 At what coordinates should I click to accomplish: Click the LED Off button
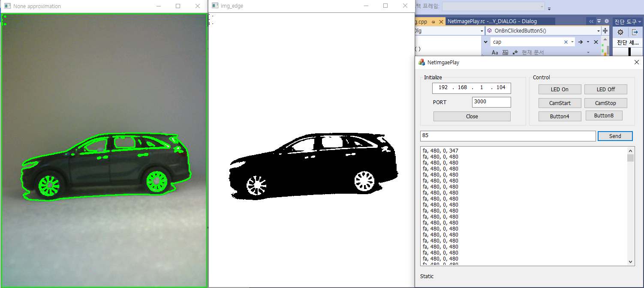[605, 89]
